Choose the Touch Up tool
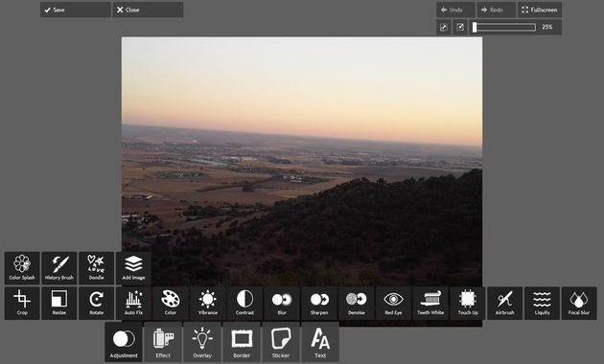The width and height of the screenshot is (604, 364). coord(468,303)
